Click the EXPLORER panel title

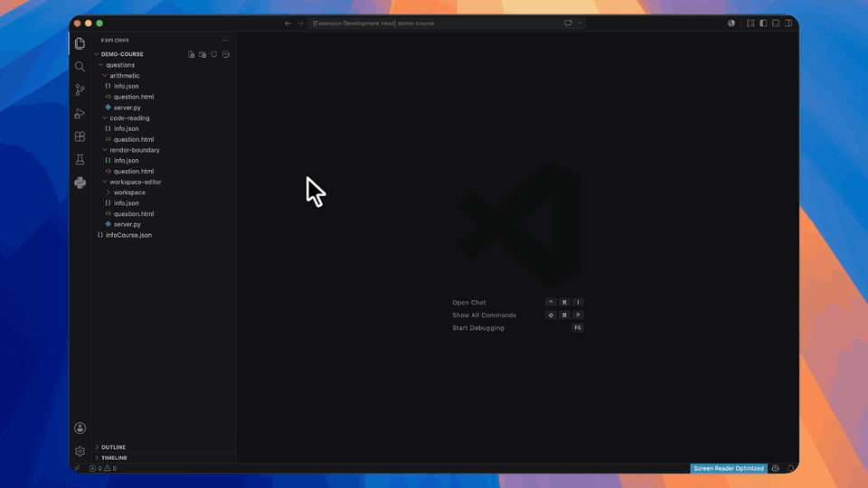[115, 40]
